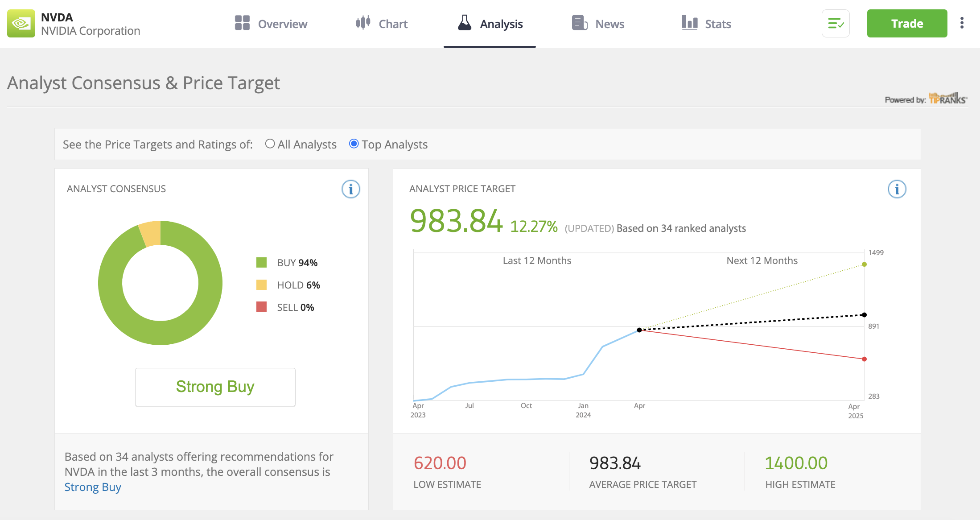Select the All Analysts radio button
Image resolution: width=980 pixels, height=520 pixels.
tap(270, 144)
